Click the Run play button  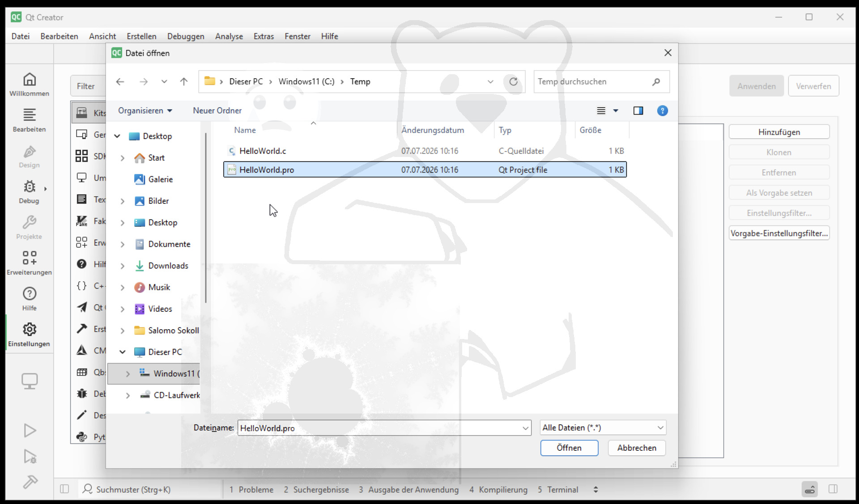point(30,430)
